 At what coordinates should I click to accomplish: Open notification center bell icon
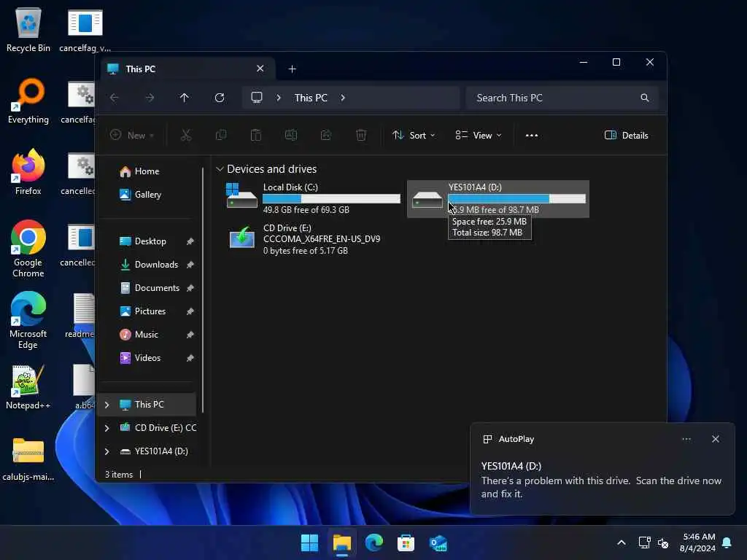point(727,542)
